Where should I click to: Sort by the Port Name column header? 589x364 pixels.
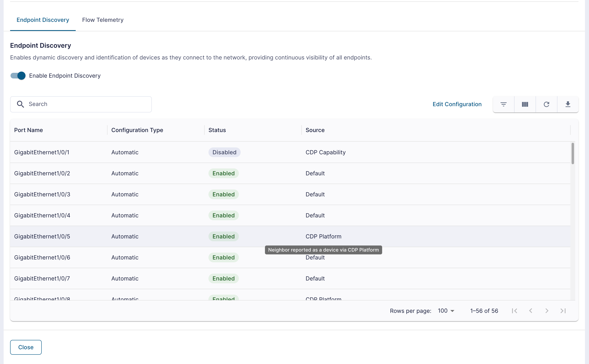coord(28,130)
